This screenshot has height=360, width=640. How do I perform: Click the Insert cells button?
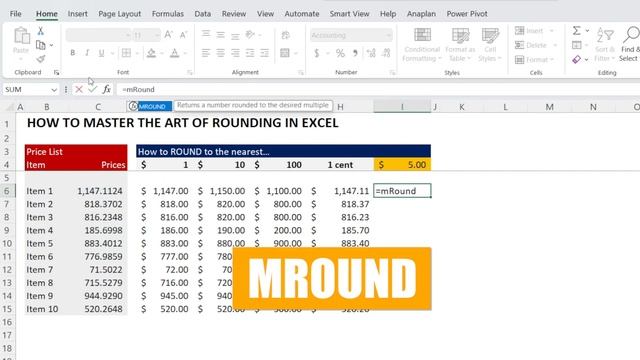[534, 31]
